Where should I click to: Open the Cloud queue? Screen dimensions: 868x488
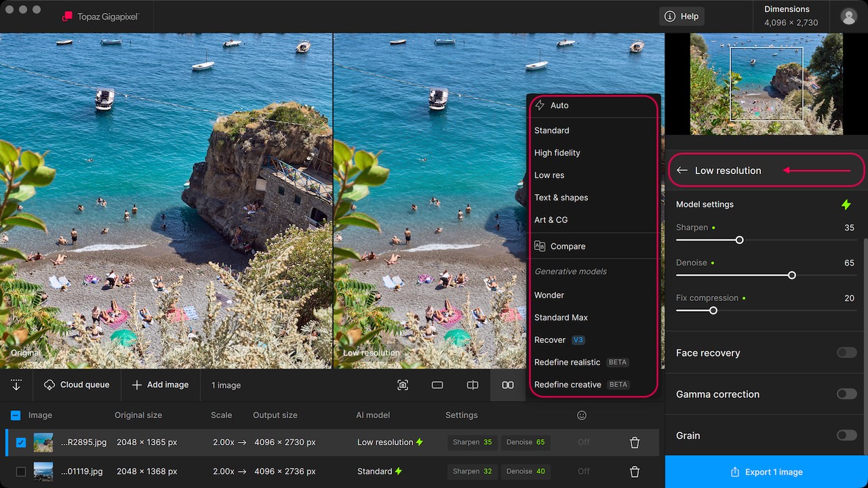(x=77, y=385)
